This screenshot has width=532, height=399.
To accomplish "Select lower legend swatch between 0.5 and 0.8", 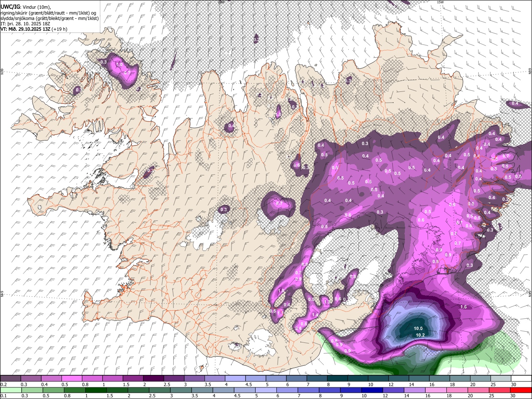I will coord(53,390).
